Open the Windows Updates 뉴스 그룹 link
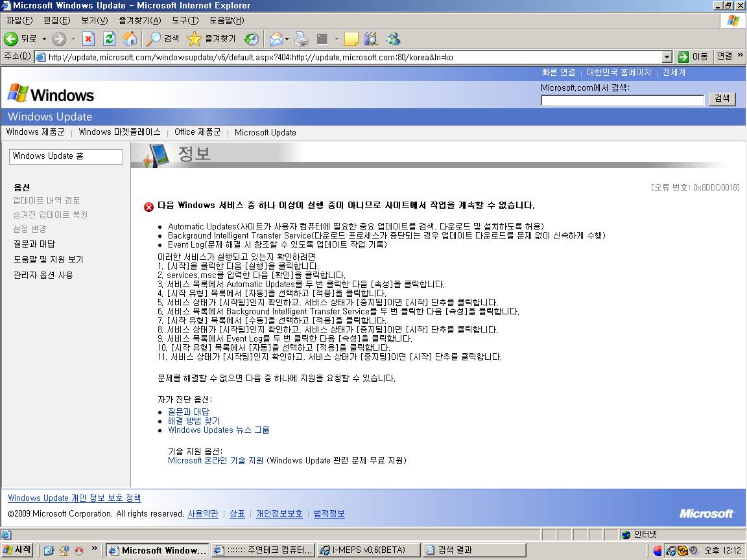Screen dimensions: 747x560 (219, 430)
